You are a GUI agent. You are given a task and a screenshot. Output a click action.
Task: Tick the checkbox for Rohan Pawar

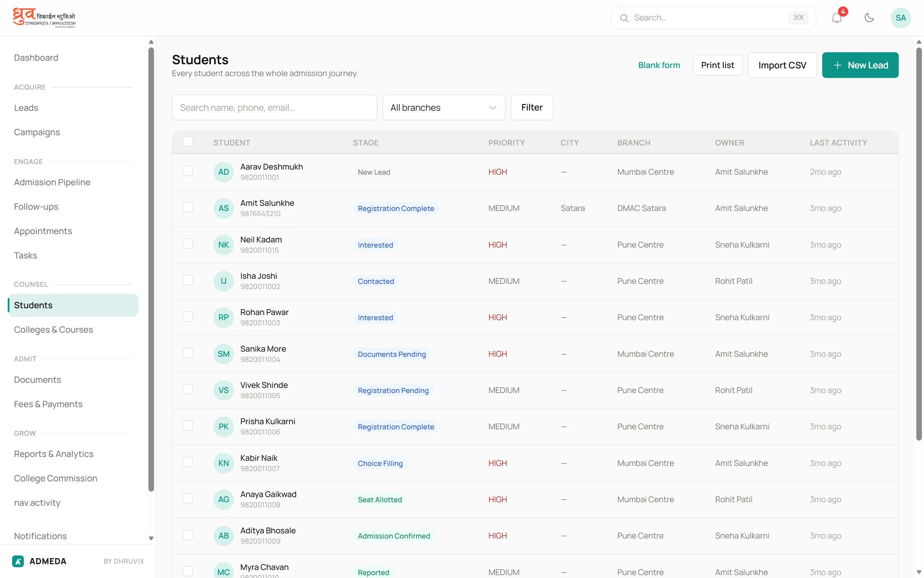click(x=187, y=317)
